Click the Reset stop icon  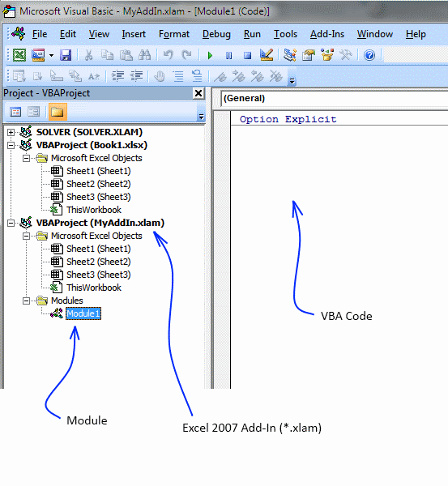click(247, 56)
